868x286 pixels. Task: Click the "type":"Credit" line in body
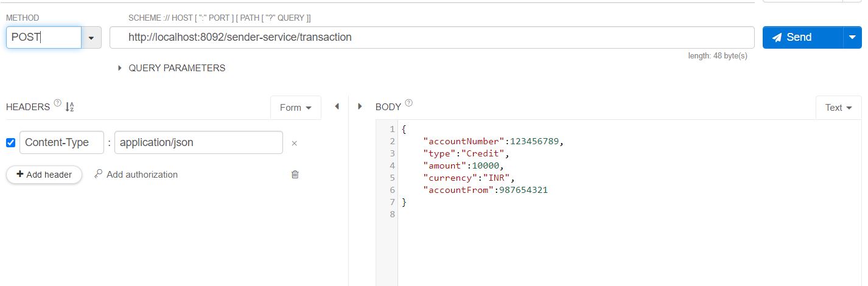click(x=466, y=153)
